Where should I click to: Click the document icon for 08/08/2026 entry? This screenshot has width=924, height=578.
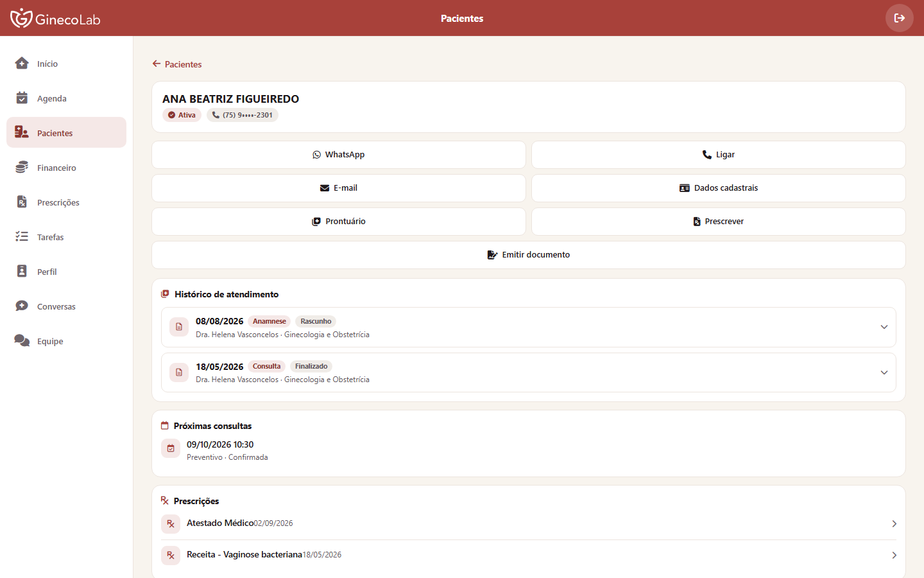179,327
